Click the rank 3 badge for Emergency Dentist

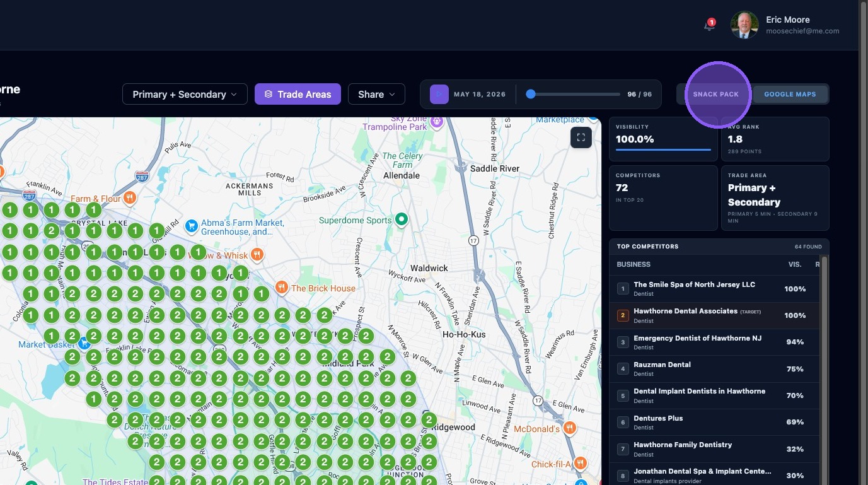point(623,342)
